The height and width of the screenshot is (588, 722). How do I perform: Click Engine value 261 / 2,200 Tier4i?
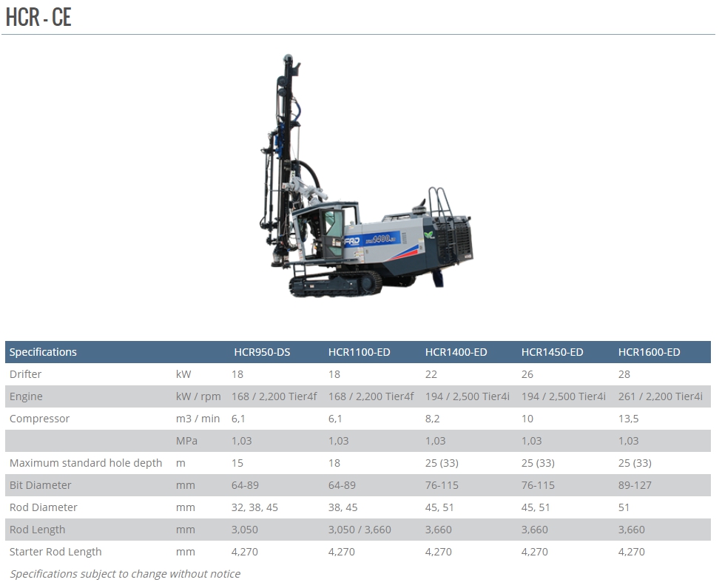click(661, 396)
